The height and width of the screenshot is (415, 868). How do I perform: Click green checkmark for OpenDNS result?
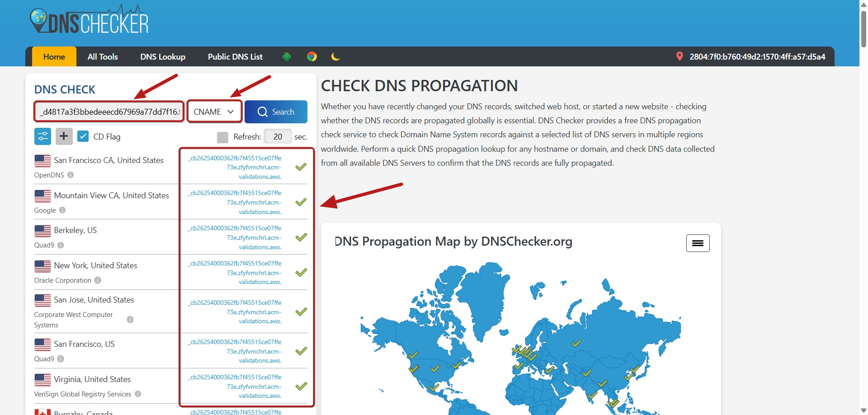pos(301,167)
